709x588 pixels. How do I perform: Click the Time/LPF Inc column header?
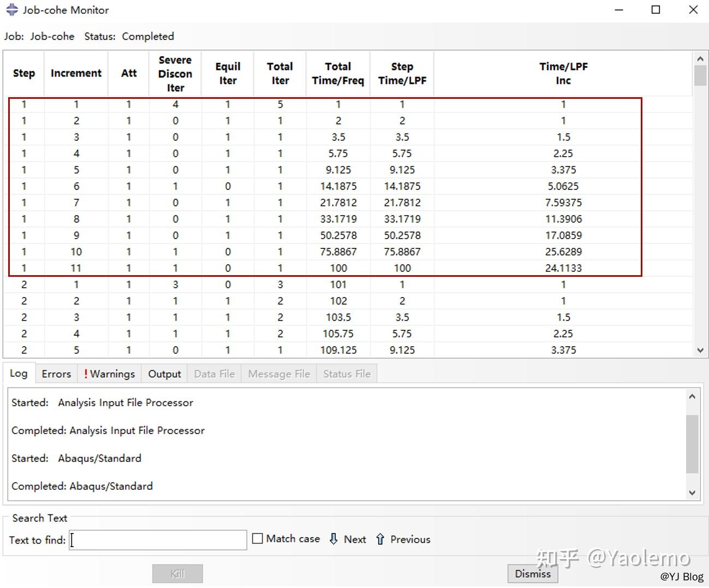click(563, 73)
